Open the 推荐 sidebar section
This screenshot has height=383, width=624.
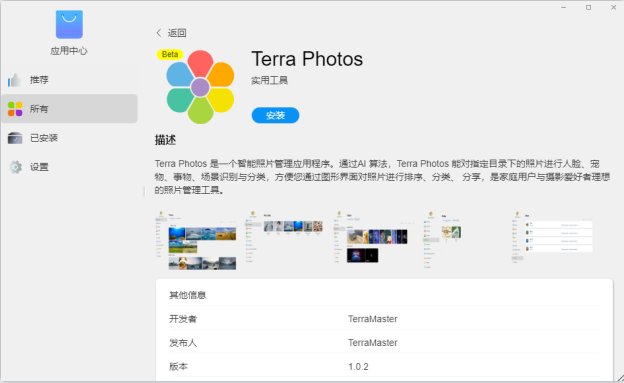coord(69,80)
